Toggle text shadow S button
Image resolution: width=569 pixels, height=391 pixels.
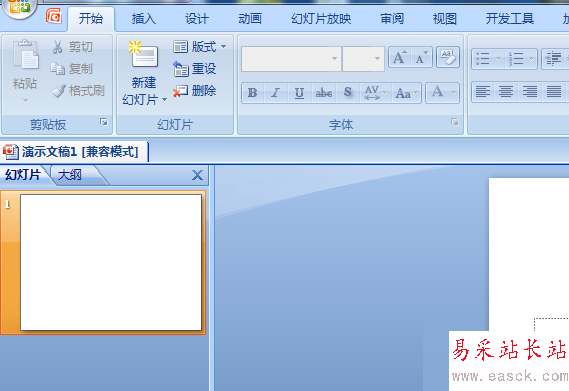pyautogui.click(x=348, y=93)
